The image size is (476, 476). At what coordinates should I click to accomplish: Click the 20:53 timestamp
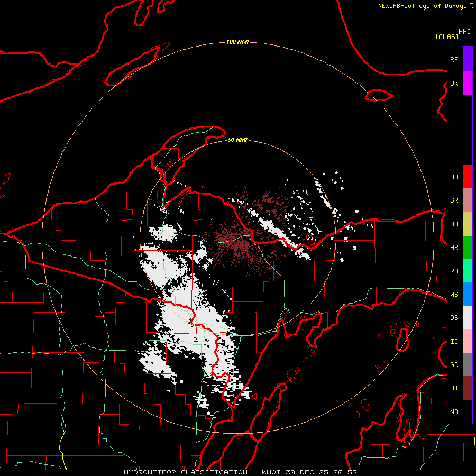click(x=345, y=472)
